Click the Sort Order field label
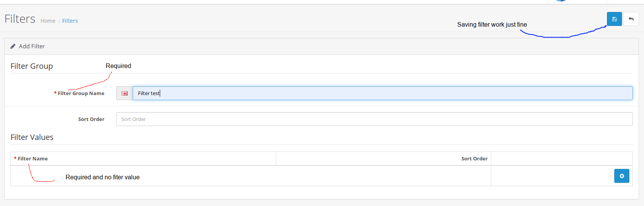Image resolution: width=644 pixels, height=206 pixels. [91, 119]
